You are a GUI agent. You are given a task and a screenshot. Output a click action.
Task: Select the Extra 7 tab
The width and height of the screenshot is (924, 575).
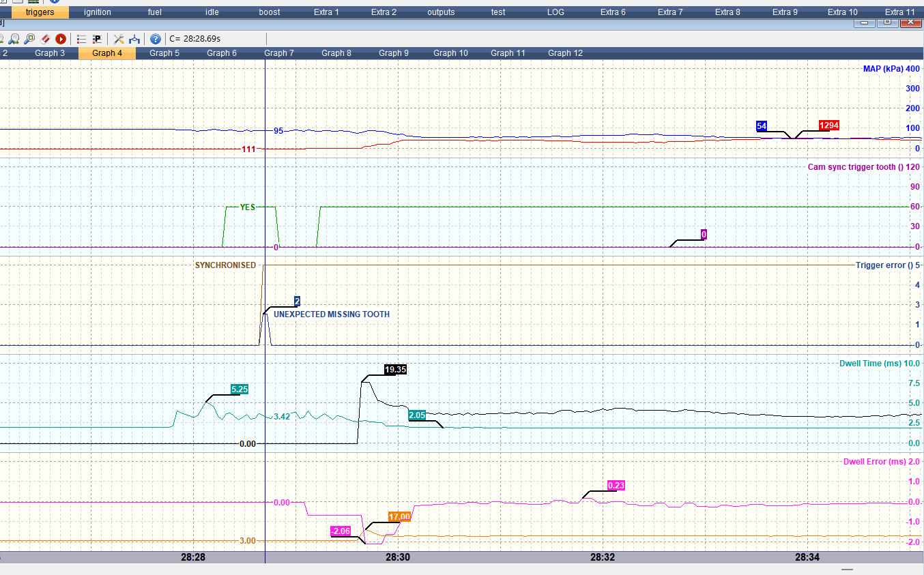pyautogui.click(x=671, y=12)
